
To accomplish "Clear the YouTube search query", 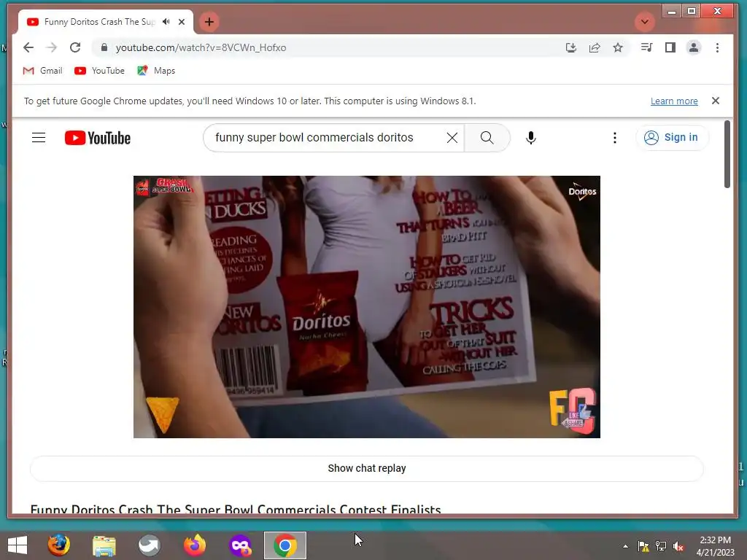I will pos(452,138).
